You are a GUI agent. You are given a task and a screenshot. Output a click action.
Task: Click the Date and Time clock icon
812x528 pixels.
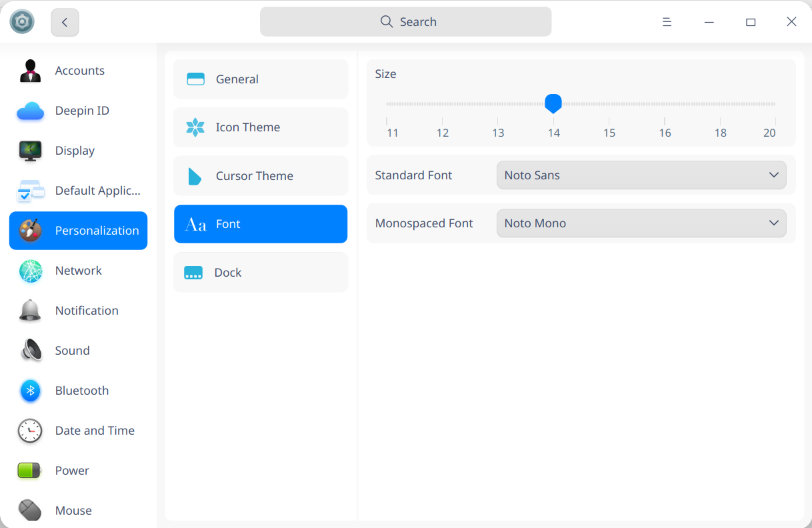click(x=31, y=431)
